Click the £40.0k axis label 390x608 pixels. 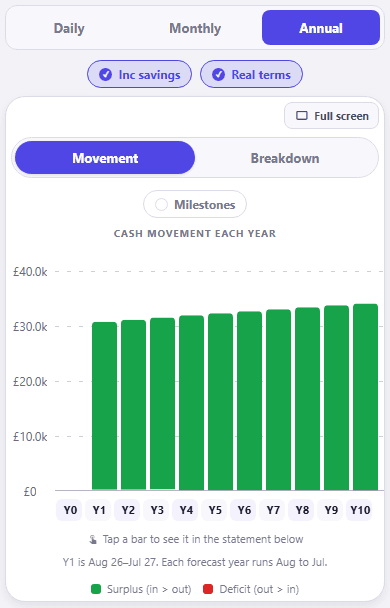(30, 272)
